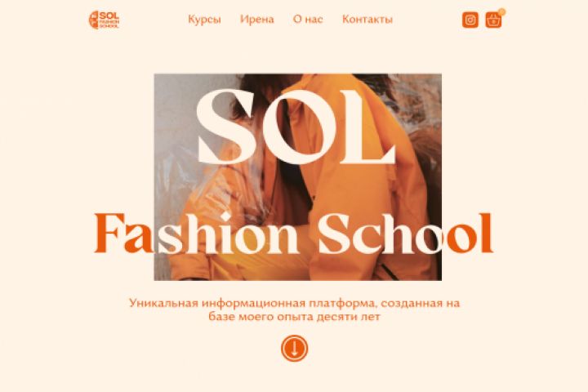Navigate to Контакты
The width and height of the screenshot is (588, 392).
[367, 20]
